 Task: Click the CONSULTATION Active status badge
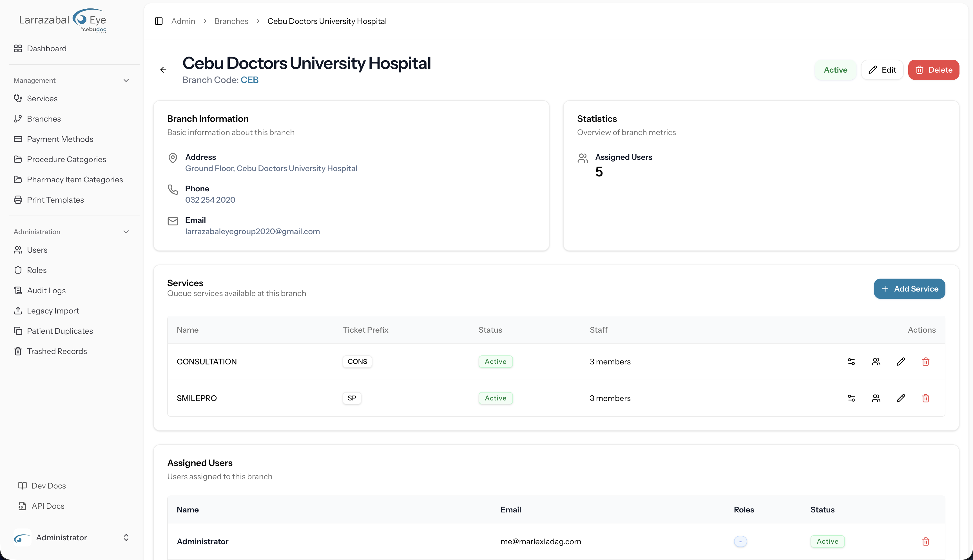[x=496, y=362]
